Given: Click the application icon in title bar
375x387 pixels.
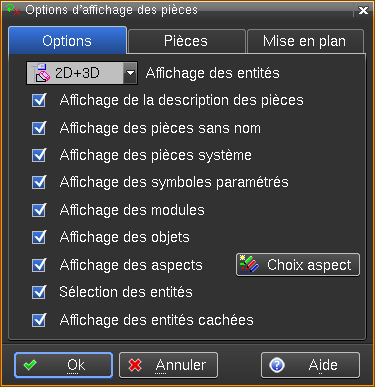Looking at the screenshot, I should [x=13, y=9].
